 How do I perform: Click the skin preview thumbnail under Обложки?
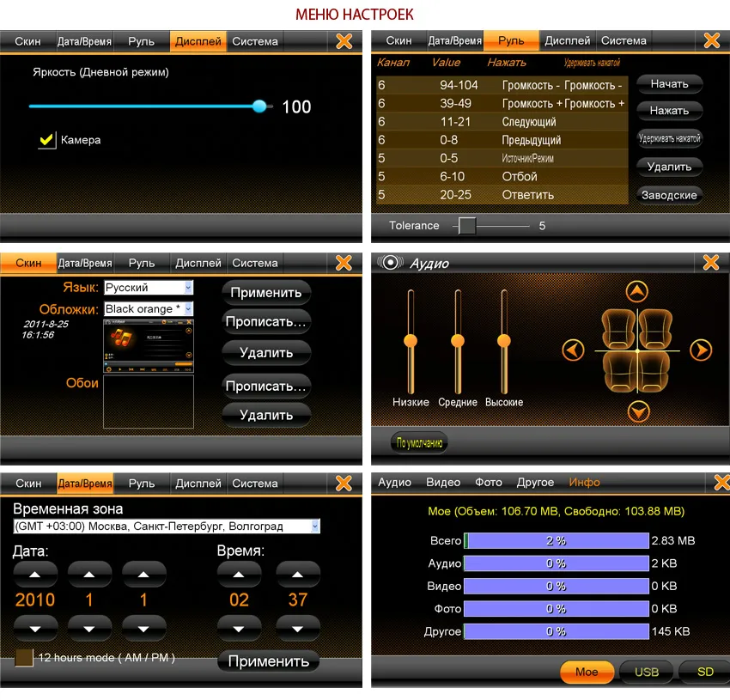tap(149, 345)
